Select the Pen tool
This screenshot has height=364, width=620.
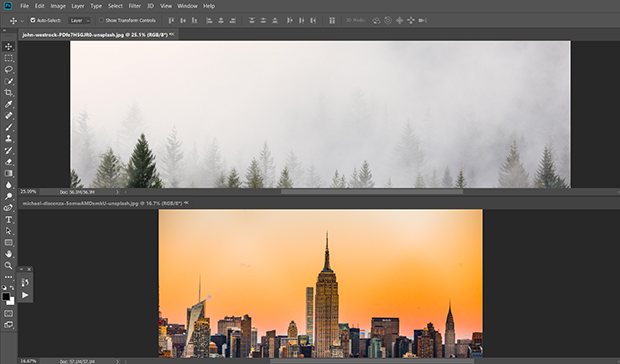[8, 208]
